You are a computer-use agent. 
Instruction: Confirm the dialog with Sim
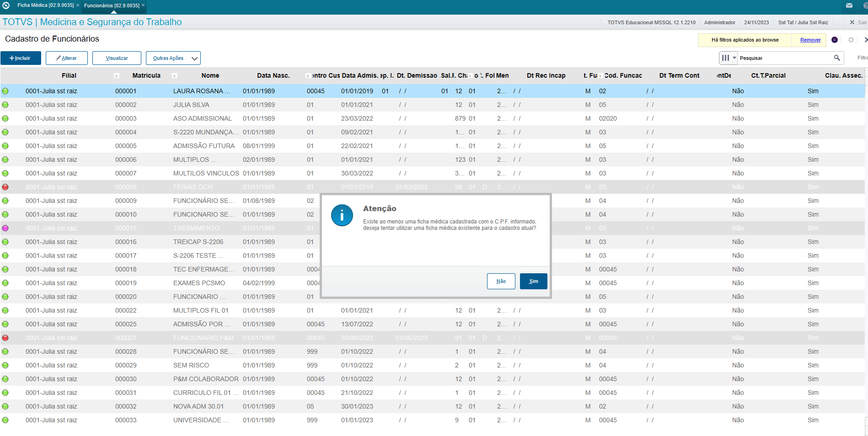534,281
